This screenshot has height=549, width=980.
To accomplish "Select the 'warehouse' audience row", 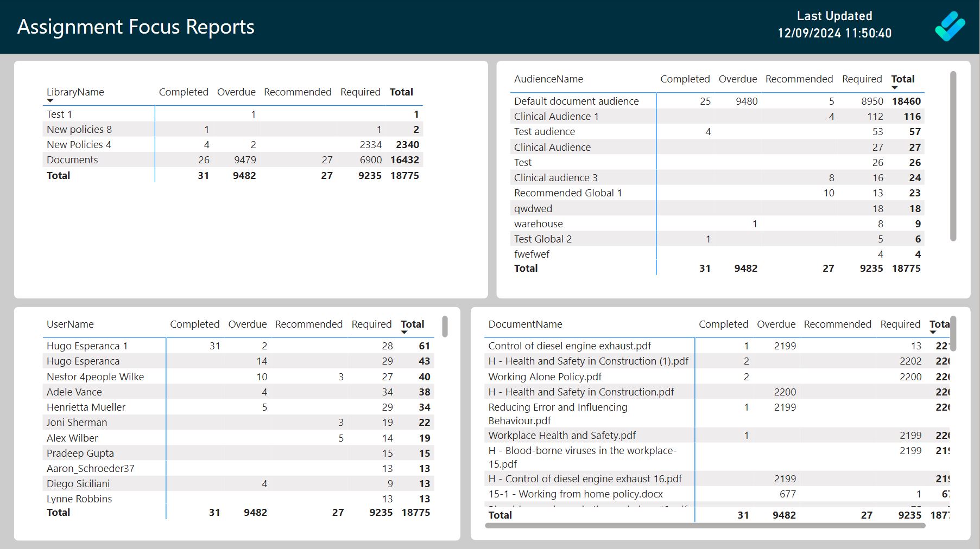I will (717, 224).
